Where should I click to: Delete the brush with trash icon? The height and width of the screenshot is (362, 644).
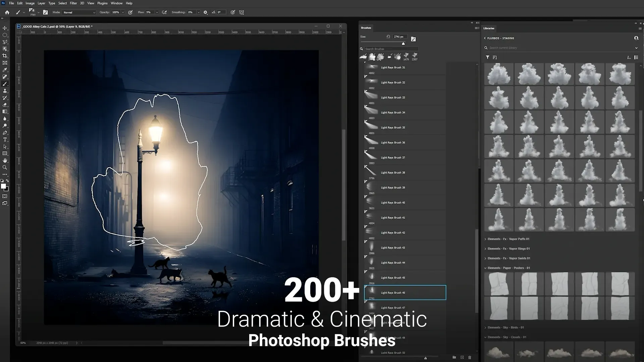pos(470,358)
